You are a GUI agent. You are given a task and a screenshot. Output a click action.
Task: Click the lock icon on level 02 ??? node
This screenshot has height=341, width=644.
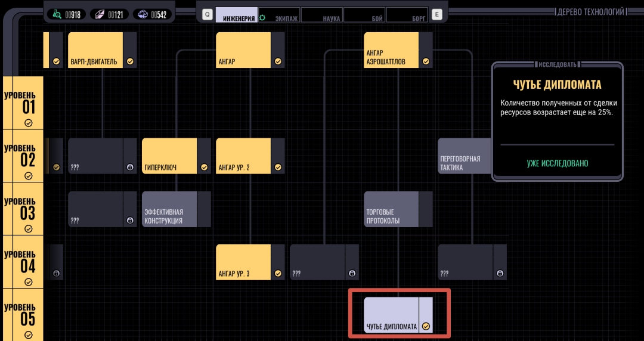tap(130, 168)
